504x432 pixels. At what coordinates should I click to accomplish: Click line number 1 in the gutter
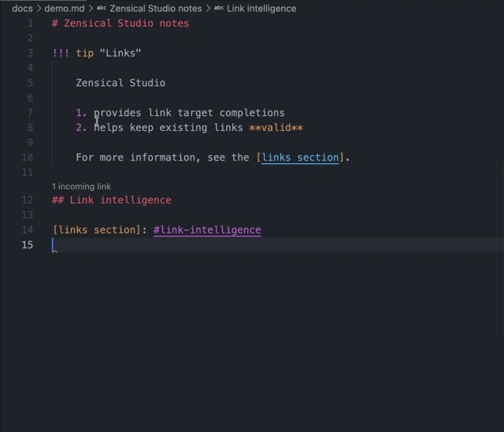pos(30,23)
